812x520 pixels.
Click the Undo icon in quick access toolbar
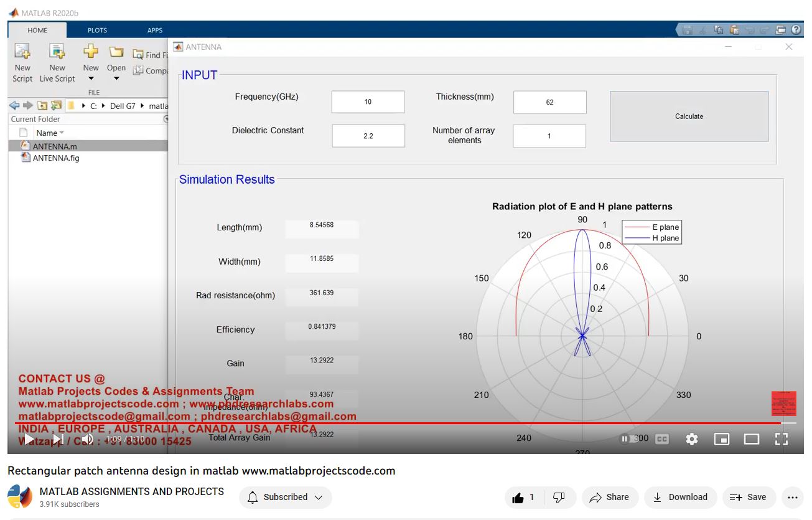coord(750,30)
